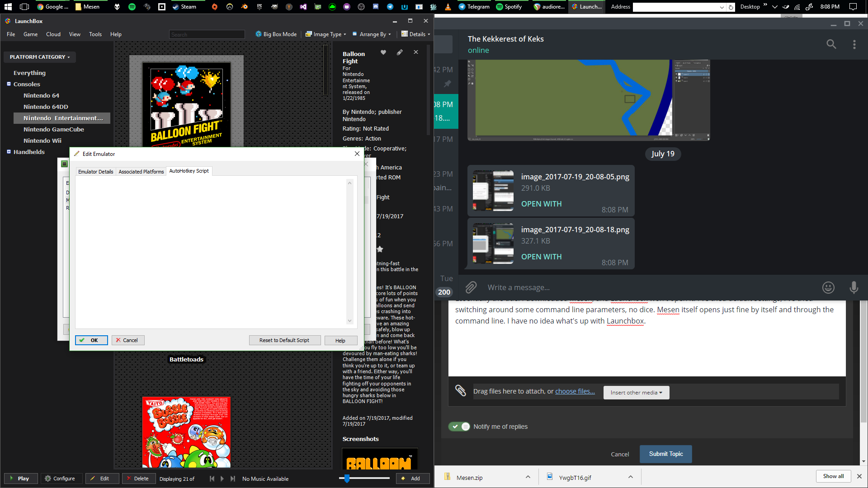Viewport: 868px width, 488px height.
Task: Select Nintendo 64DD platform
Action: coord(46,107)
